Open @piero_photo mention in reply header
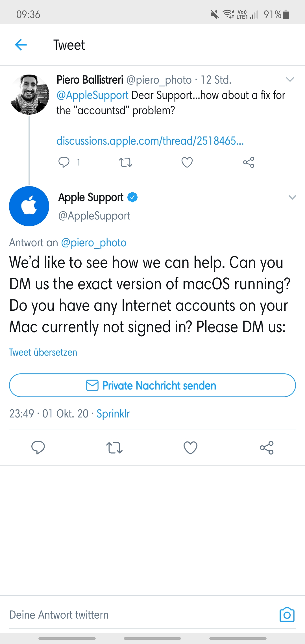305x644 pixels. click(94, 243)
